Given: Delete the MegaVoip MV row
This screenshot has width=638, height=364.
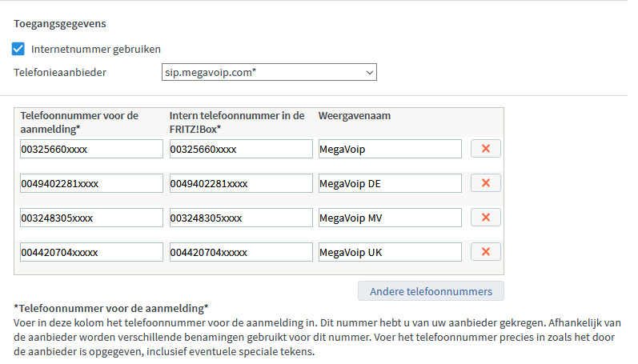Looking at the screenshot, I should (485, 218).
